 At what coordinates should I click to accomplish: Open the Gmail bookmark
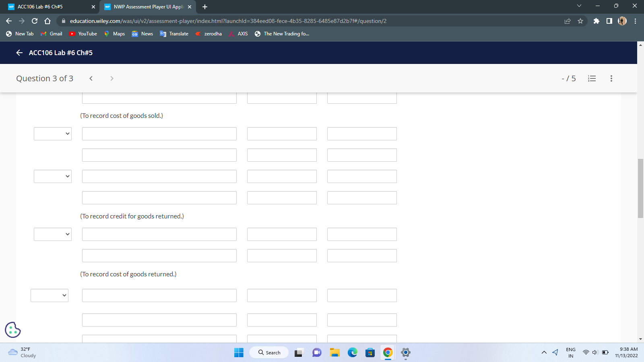(51, 34)
